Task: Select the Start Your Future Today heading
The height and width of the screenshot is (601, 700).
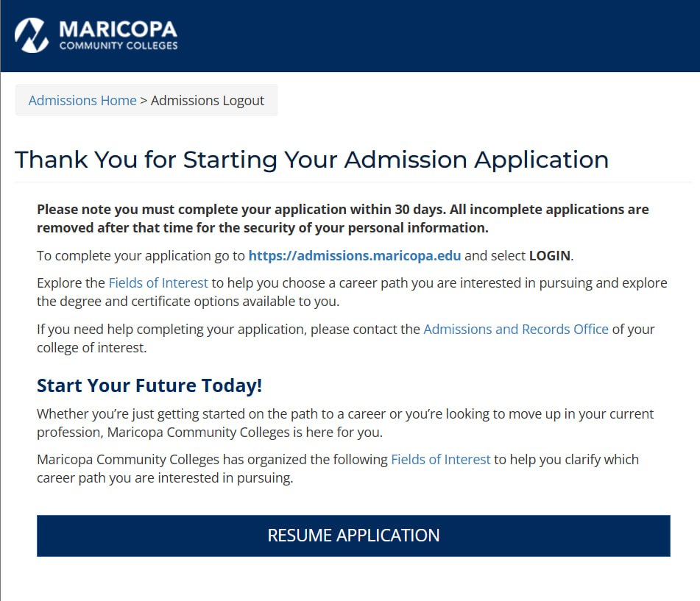Action: (149, 385)
